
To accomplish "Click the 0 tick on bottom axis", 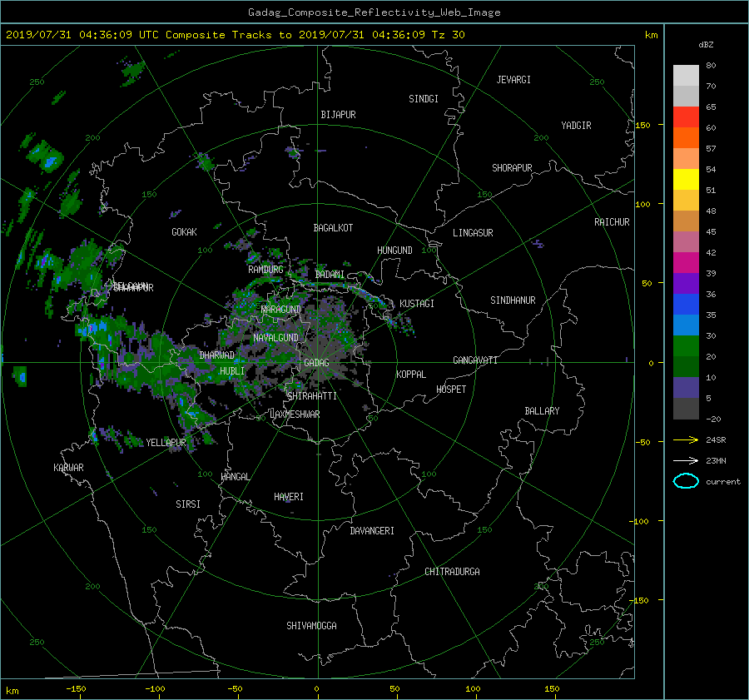I will (x=316, y=689).
